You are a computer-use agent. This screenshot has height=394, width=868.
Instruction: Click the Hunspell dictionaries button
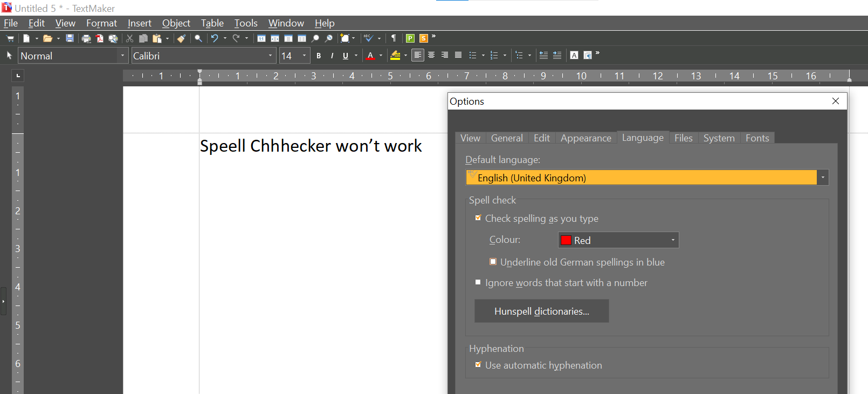click(541, 311)
